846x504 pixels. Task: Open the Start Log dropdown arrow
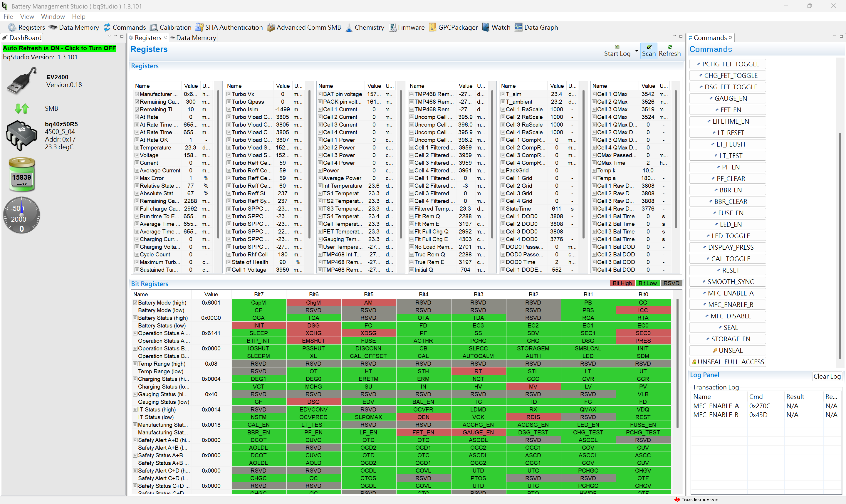click(x=637, y=51)
